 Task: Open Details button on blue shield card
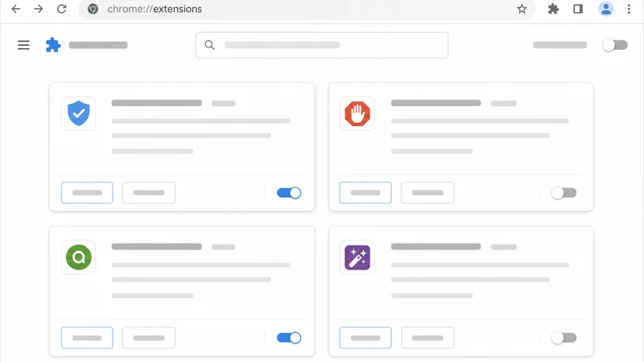coord(87,192)
